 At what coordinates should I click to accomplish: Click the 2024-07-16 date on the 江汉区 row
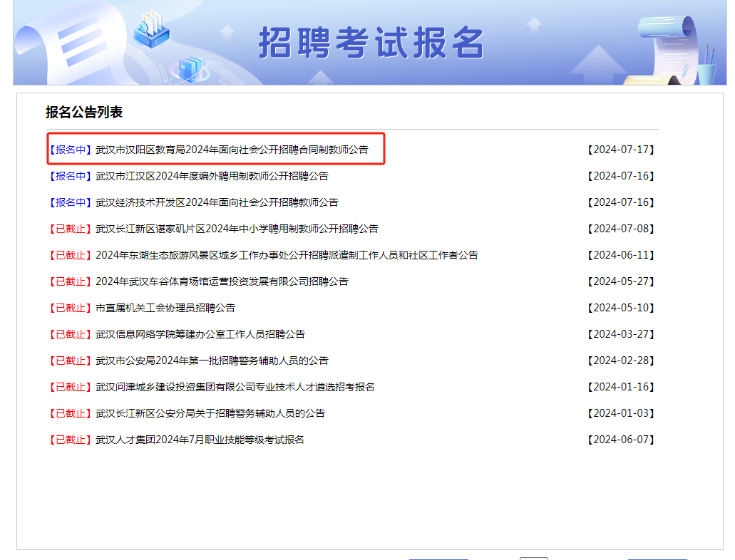(x=621, y=176)
